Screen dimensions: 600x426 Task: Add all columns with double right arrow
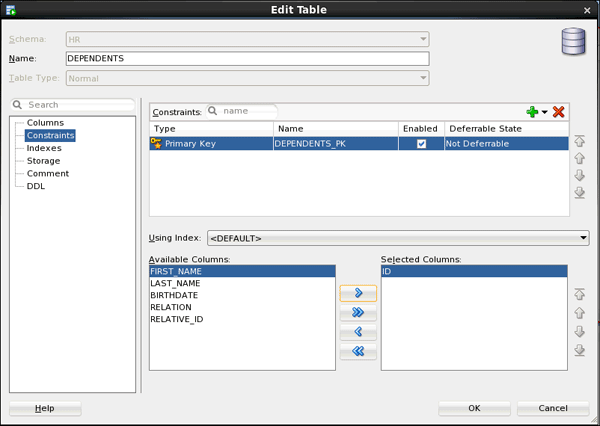click(x=358, y=313)
